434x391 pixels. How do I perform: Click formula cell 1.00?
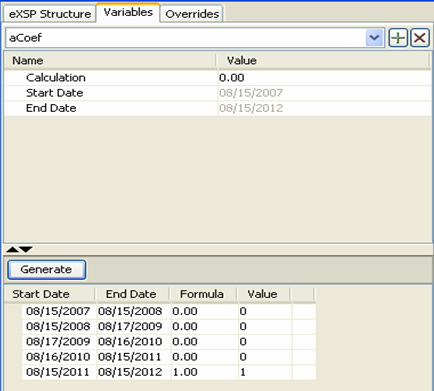pyautogui.click(x=205, y=372)
